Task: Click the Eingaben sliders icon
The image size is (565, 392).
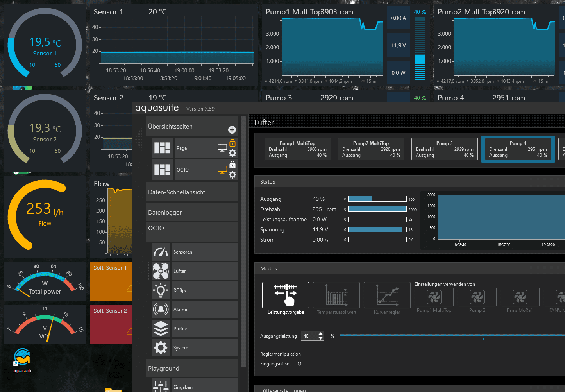Action: pos(161,386)
